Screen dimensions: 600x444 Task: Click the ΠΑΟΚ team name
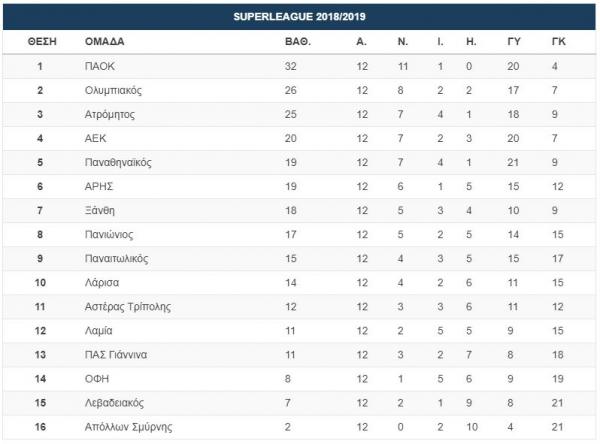(x=98, y=66)
